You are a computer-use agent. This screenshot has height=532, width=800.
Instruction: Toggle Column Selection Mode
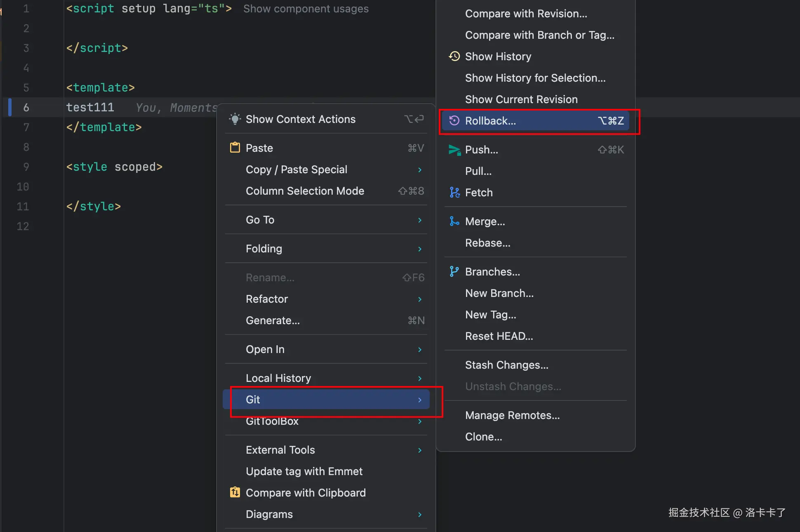(305, 191)
